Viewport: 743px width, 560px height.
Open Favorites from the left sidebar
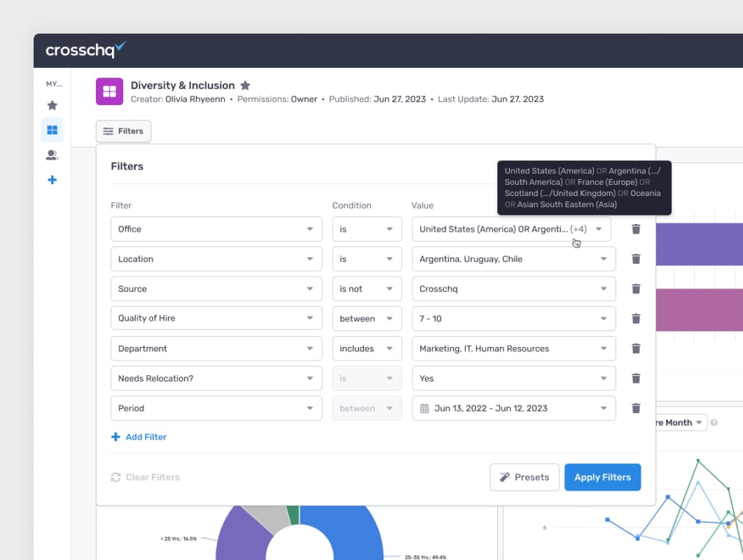pyautogui.click(x=51, y=105)
